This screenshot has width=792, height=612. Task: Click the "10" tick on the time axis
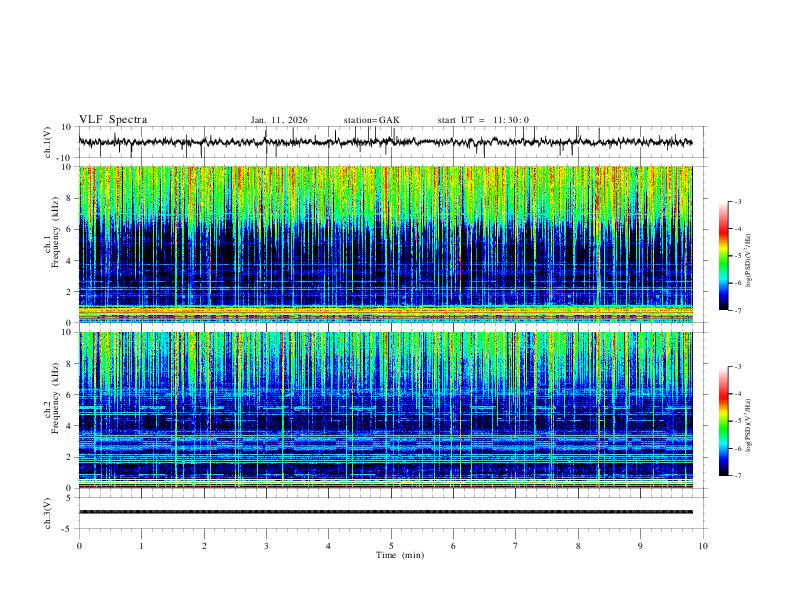(703, 546)
